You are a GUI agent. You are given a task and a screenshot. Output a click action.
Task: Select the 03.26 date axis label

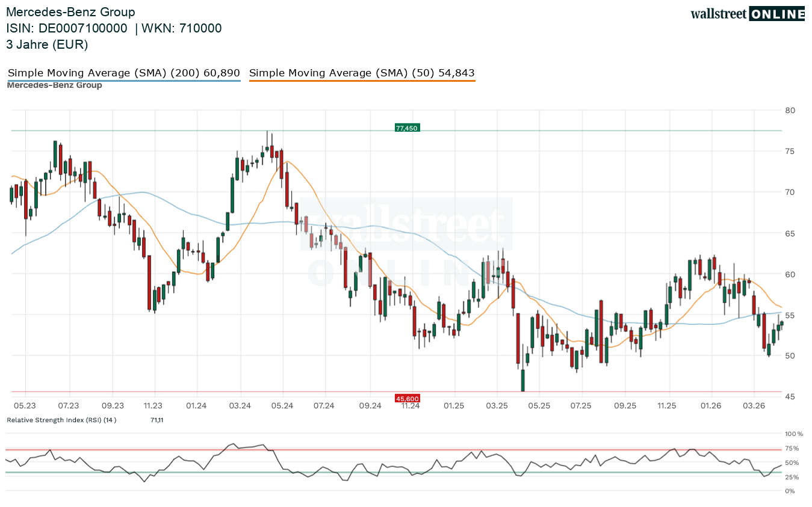[x=754, y=405]
